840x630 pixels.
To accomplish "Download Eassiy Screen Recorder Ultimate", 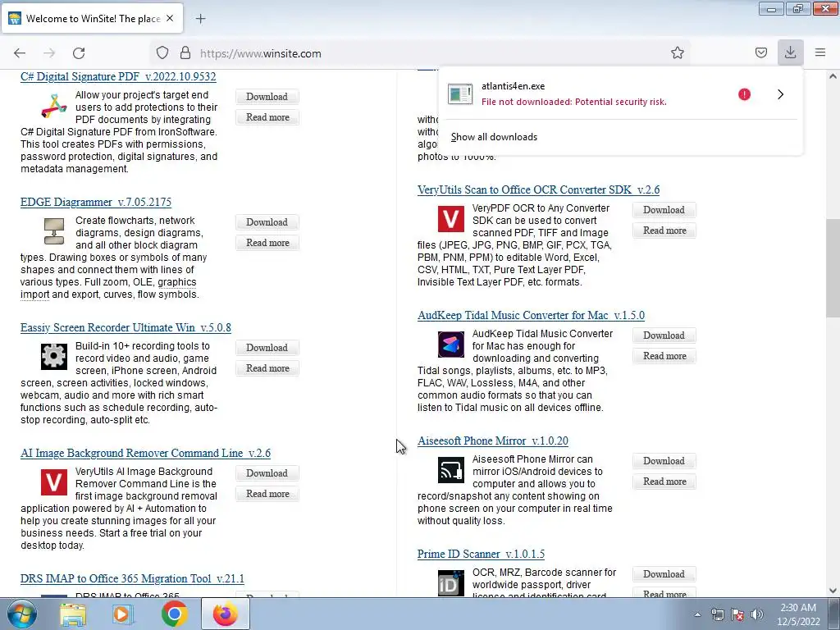I will (267, 348).
